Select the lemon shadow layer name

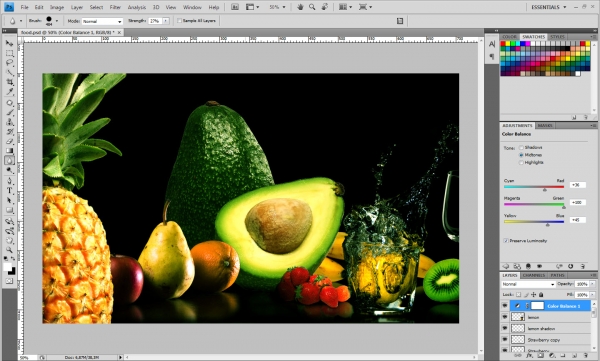click(541, 328)
